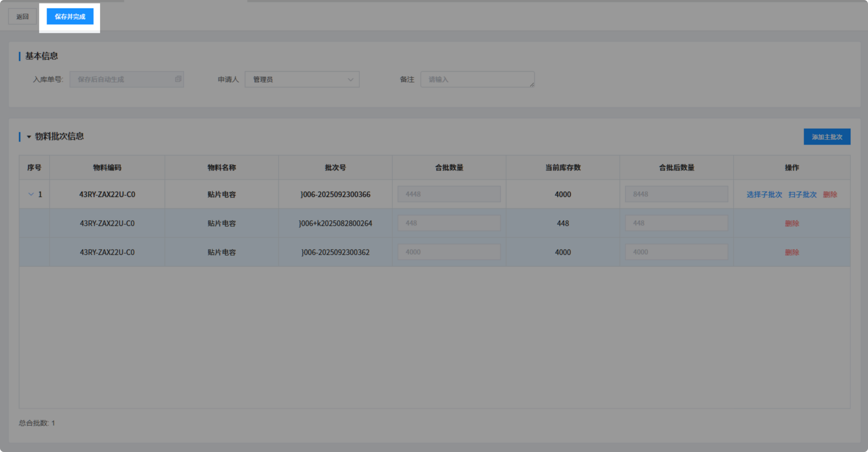Image resolution: width=868 pixels, height=452 pixels.
Task: Delete main batch row 1 via 删除
Action: [830, 195]
